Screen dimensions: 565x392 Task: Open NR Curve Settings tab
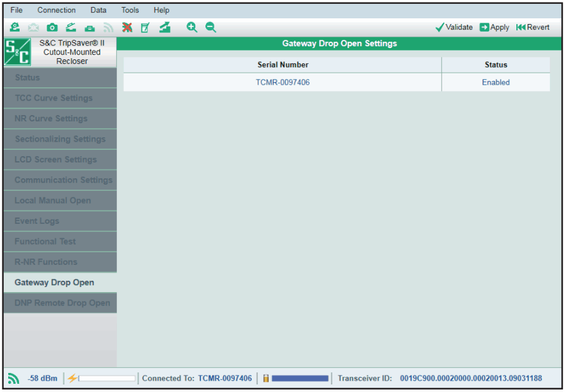60,119
